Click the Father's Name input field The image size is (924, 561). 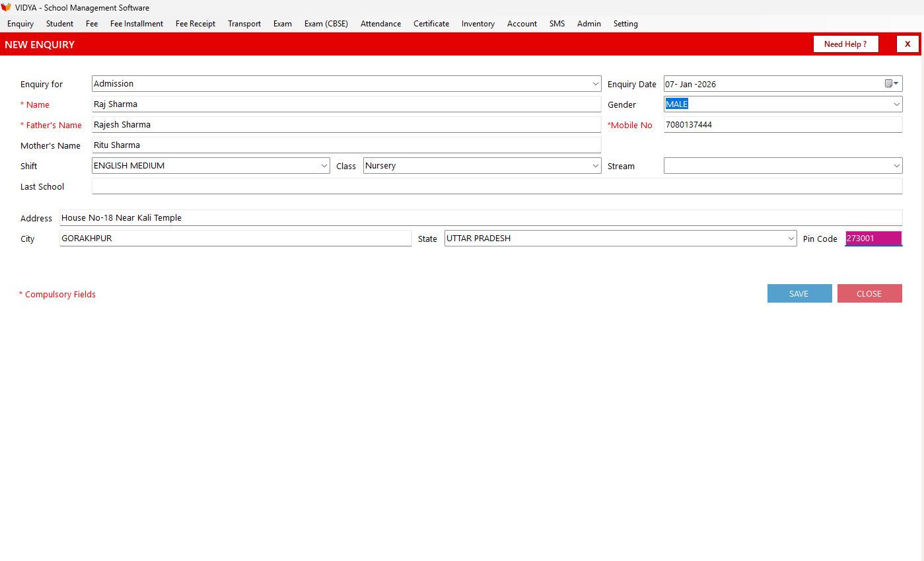pos(347,125)
